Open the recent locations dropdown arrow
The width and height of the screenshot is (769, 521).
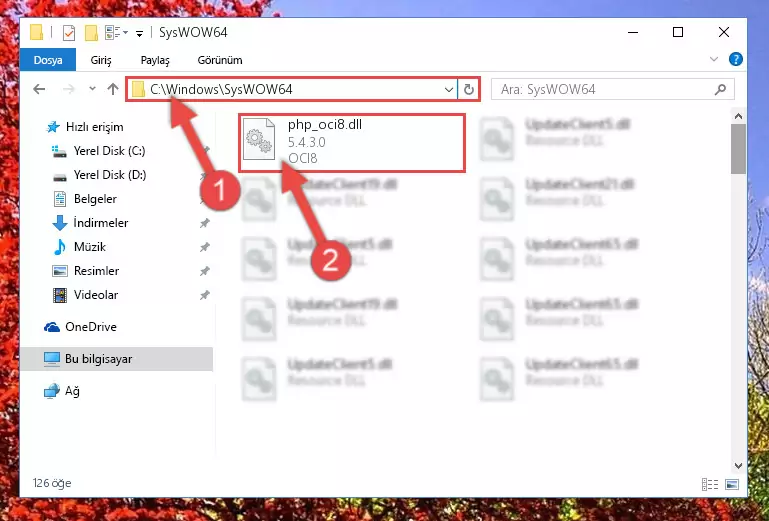92,89
